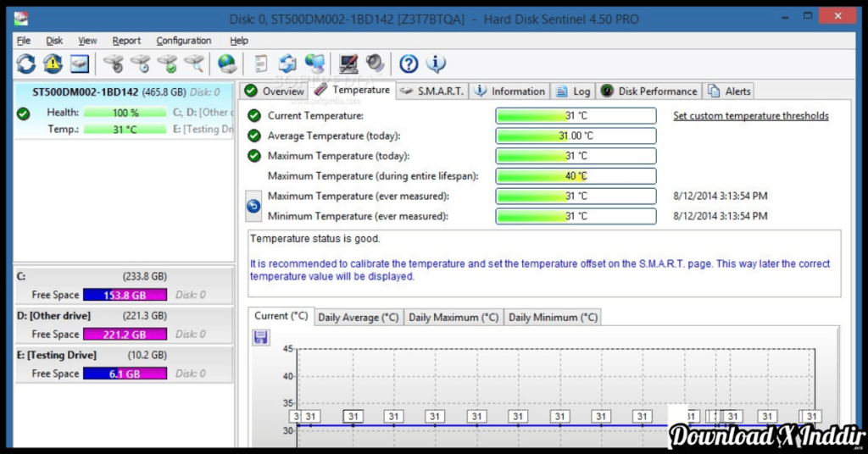Open the File menu
This screenshot has height=454, width=868.
(x=24, y=41)
